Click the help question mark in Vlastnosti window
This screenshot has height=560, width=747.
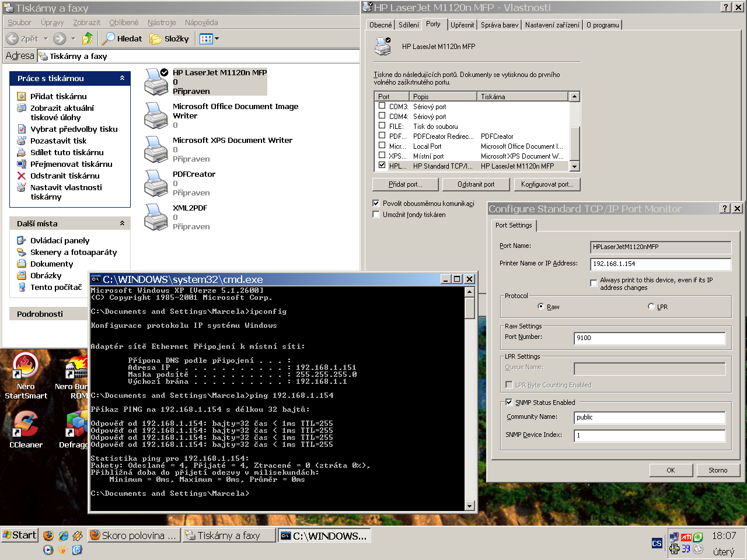point(725,7)
